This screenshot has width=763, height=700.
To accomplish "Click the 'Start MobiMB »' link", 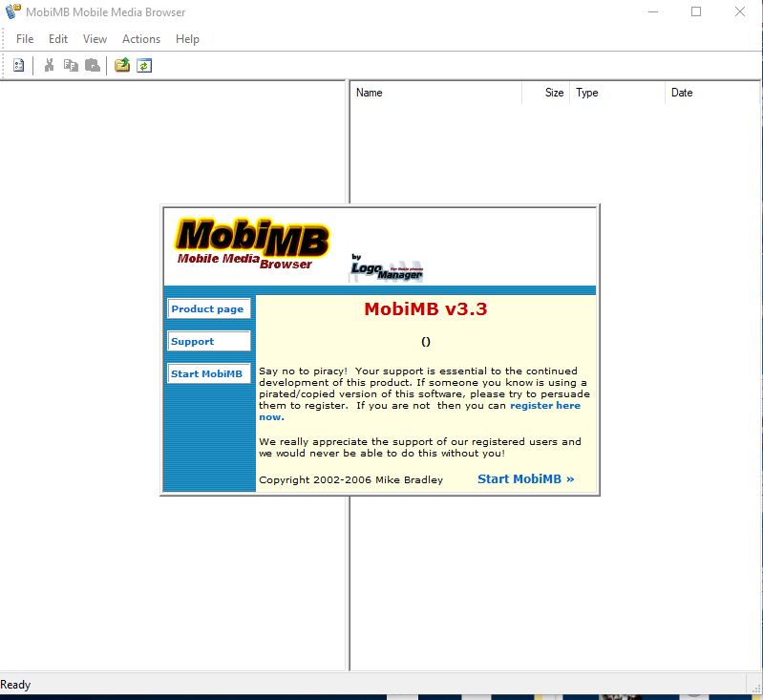I will [525, 479].
